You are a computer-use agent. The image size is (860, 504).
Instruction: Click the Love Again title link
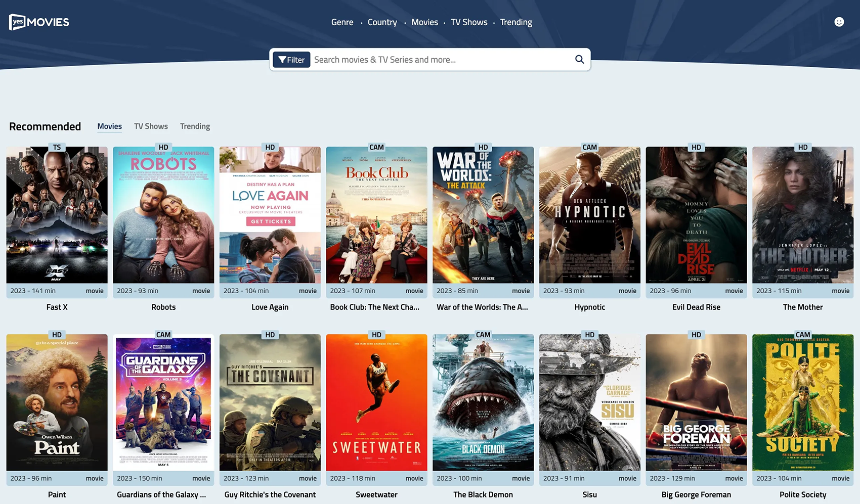pos(270,307)
